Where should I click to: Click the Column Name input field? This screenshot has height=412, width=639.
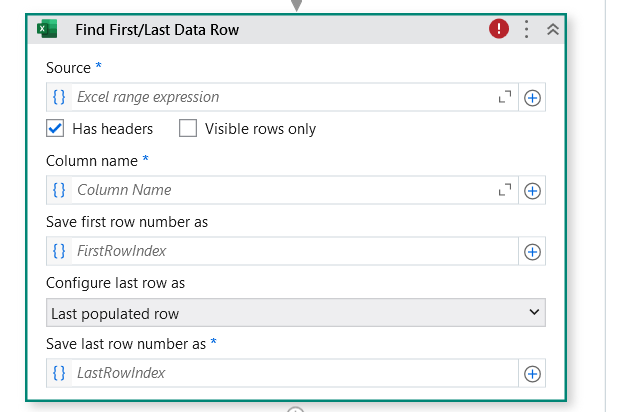[x=280, y=190]
